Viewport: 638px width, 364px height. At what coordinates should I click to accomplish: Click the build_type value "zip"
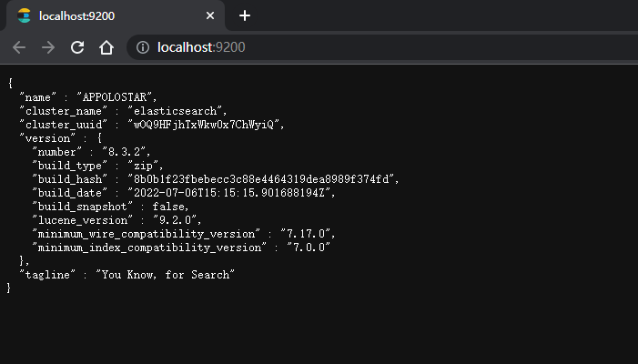click(145, 166)
